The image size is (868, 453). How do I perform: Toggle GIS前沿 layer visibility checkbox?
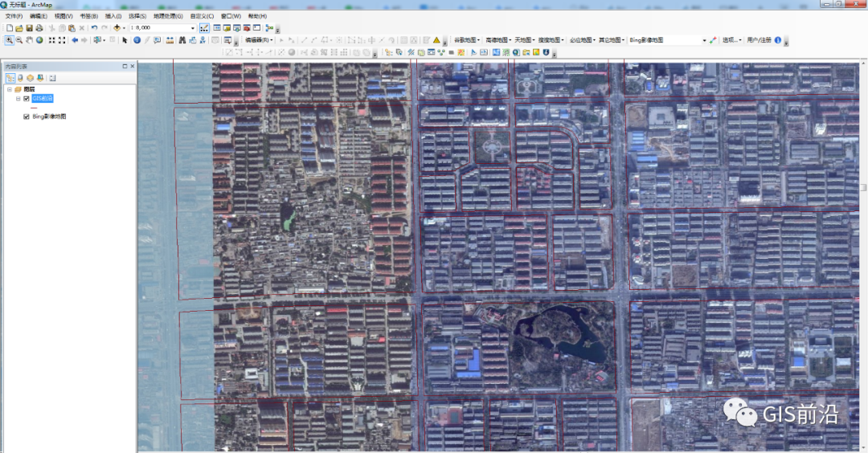[26, 99]
